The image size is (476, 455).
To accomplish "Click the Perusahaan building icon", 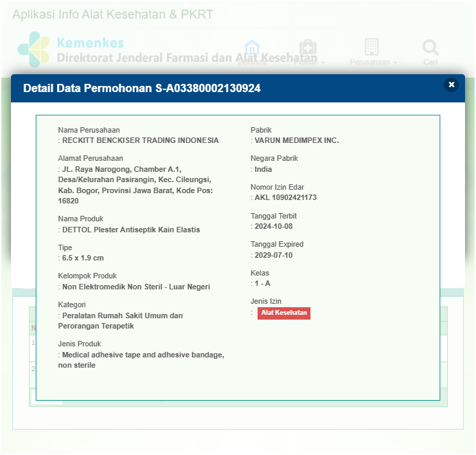I will 372,47.
